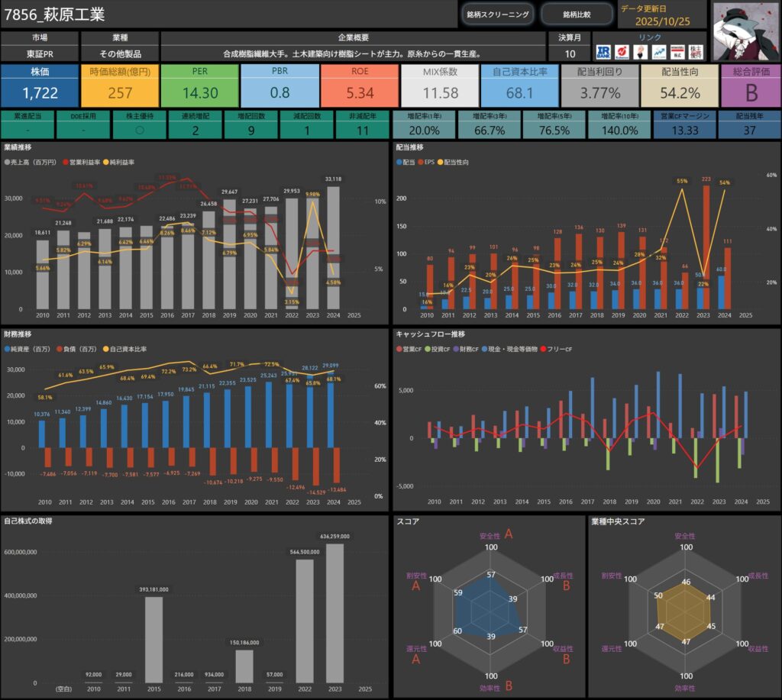Open the 銘柄スクリーニング page
Viewport: 782px width, 700px height.
(x=497, y=14)
